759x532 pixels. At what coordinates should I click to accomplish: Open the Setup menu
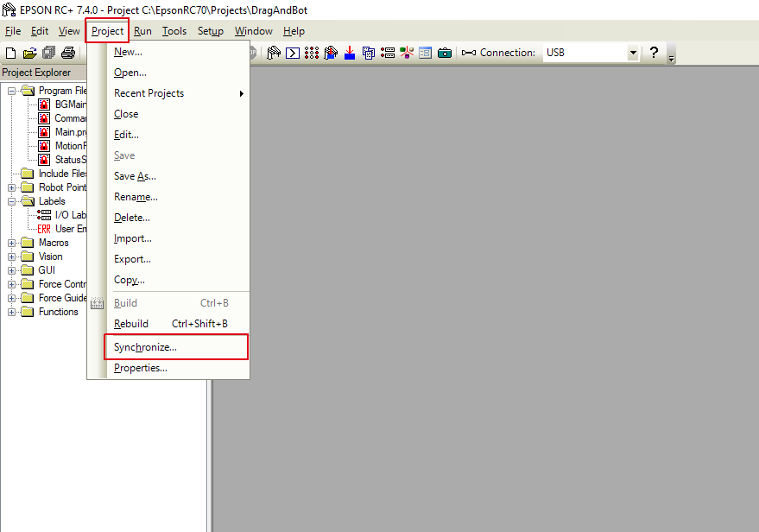coord(211,31)
